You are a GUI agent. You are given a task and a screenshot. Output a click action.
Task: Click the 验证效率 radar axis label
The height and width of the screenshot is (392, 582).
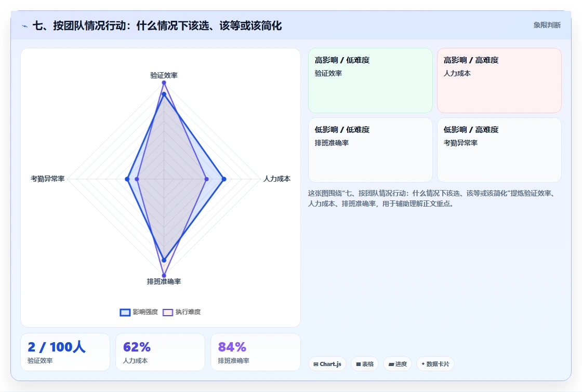tap(164, 75)
